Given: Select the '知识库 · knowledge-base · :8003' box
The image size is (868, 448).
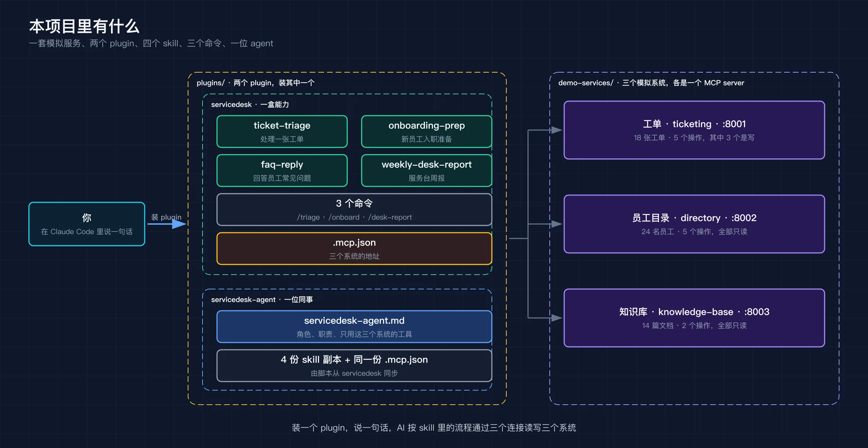Looking at the screenshot, I should coord(694,318).
